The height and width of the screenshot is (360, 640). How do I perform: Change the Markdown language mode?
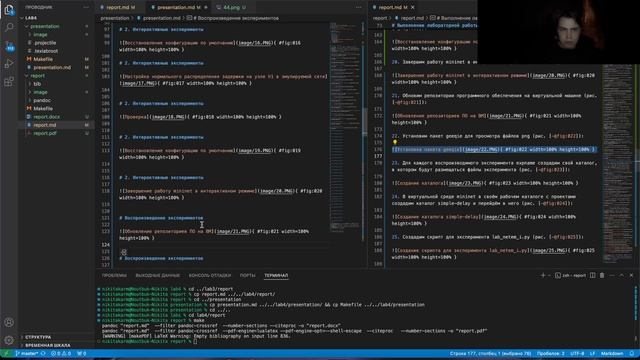click(612, 353)
